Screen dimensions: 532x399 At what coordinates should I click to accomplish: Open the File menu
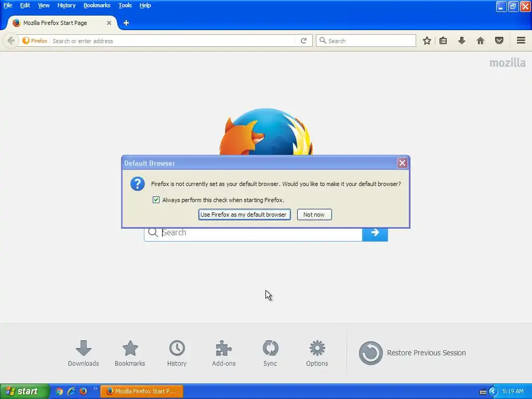[8, 5]
